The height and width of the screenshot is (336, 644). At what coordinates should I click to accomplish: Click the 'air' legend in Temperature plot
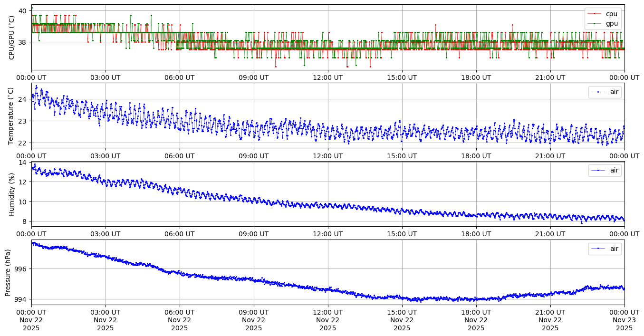[x=615, y=92]
